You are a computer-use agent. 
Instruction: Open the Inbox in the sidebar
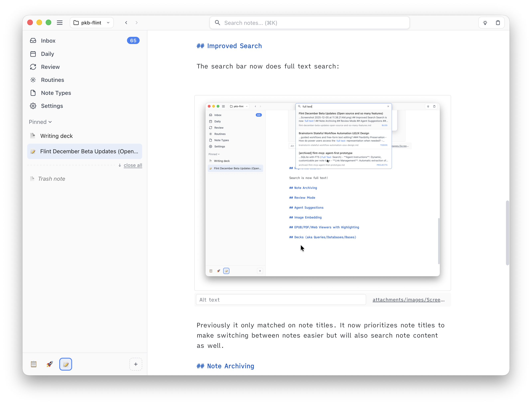[x=48, y=40]
